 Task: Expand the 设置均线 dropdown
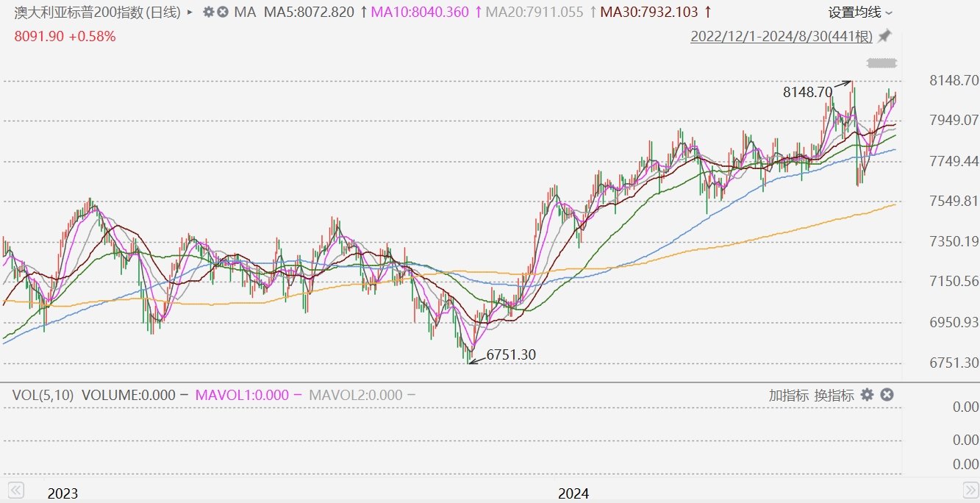tap(860, 13)
